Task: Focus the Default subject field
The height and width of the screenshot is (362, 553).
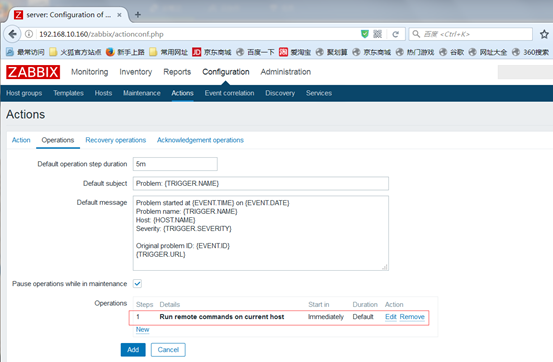Action: [261, 183]
